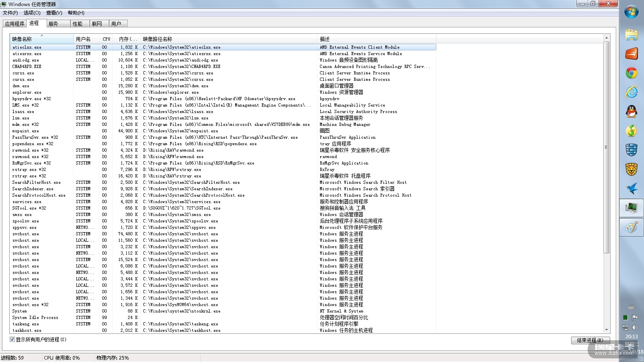This screenshot has width=644, height=362.
Task: Open the blue hummingbird taskbar icon
Action: click(x=632, y=189)
